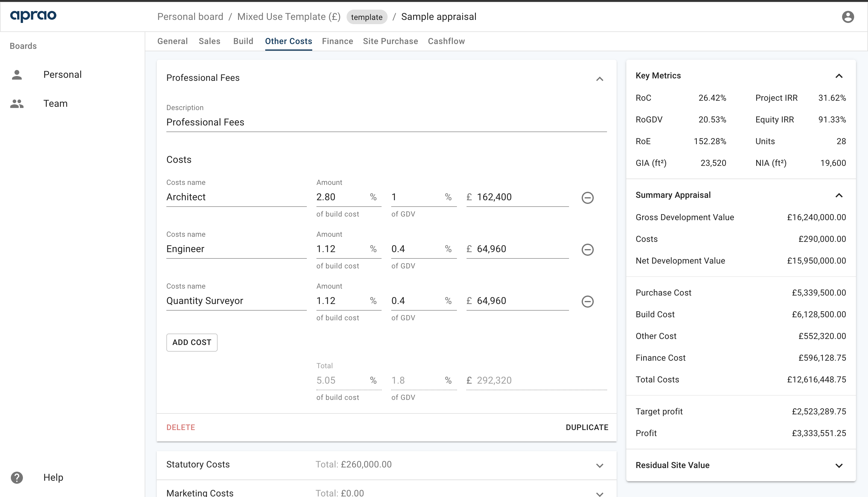Image resolution: width=868 pixels, height=497 pixels.
Task: Expand the Residual Site Value panel
Action: [839, 465]
